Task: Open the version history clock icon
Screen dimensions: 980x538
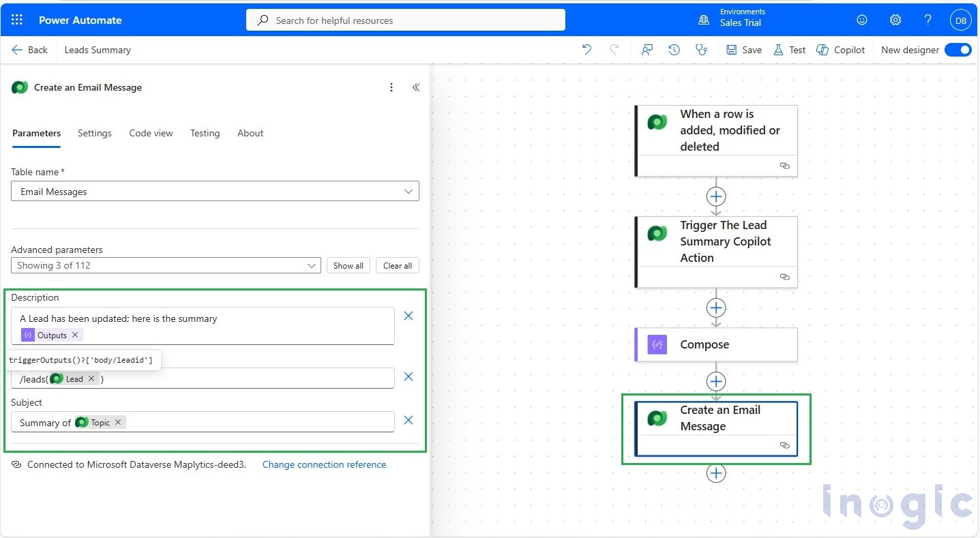Action: 674,50
